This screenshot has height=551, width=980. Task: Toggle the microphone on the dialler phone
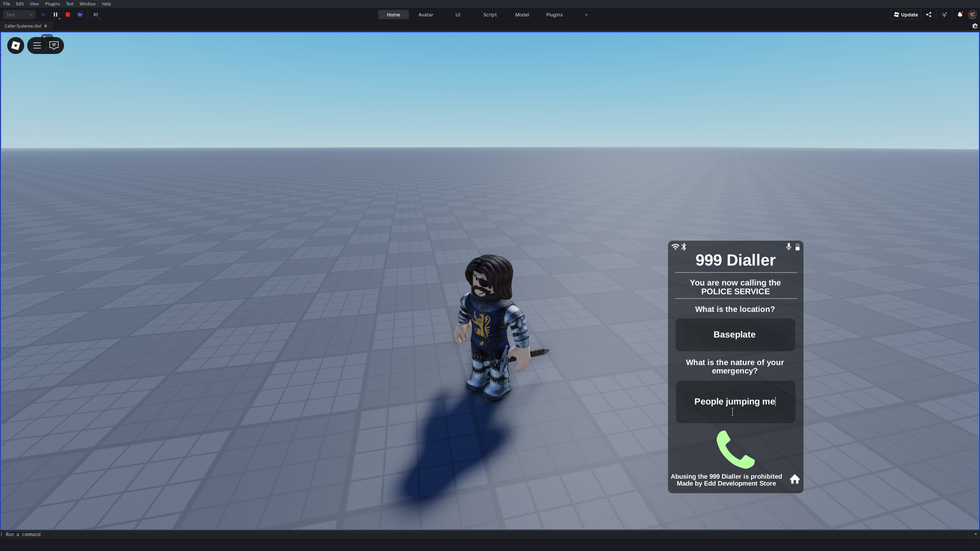[x=789, y=247]
